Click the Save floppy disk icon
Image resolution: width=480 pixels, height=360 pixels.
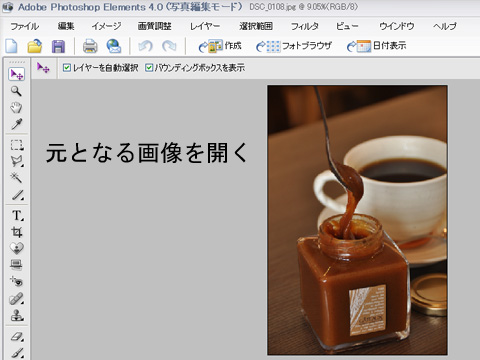coord(58,46)
